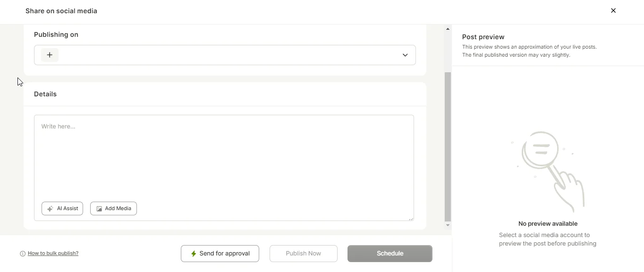
Task: Close the Share on social media dialog
Action: [613, 11]
